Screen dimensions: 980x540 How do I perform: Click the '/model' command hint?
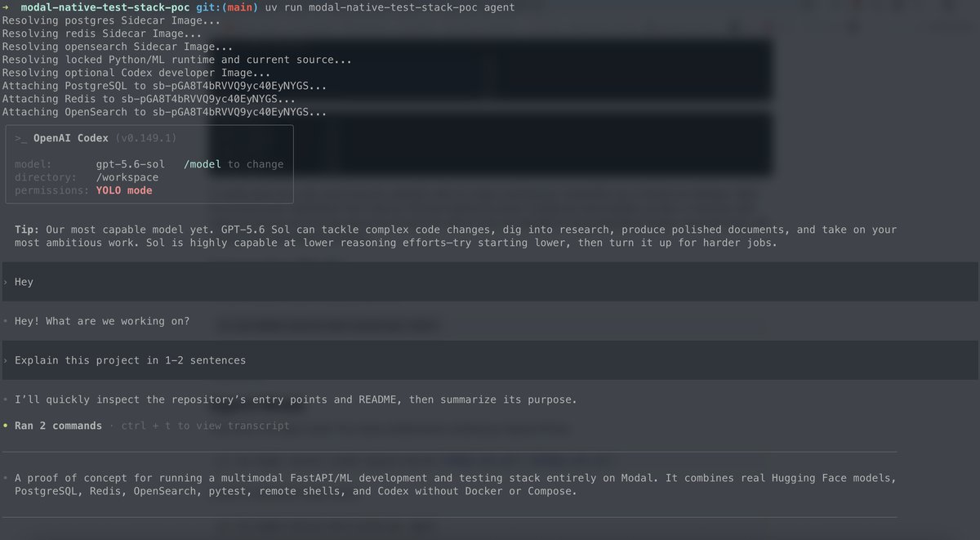203,164
